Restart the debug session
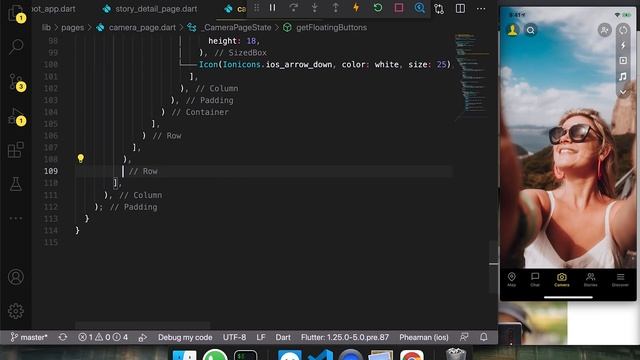The image size is (640, 360). pyautogui.click(x=378, y=8)
